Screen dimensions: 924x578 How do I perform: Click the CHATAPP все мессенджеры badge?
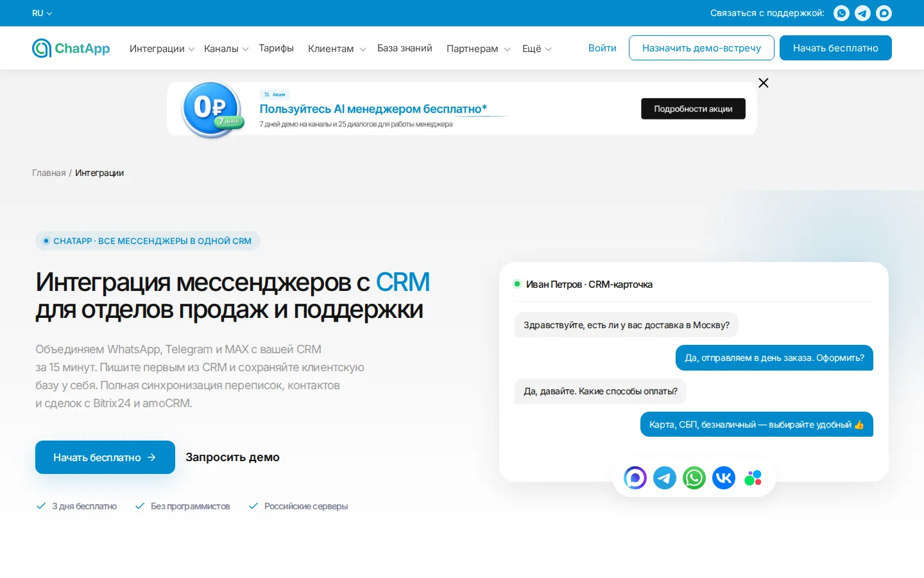point(148,241)
